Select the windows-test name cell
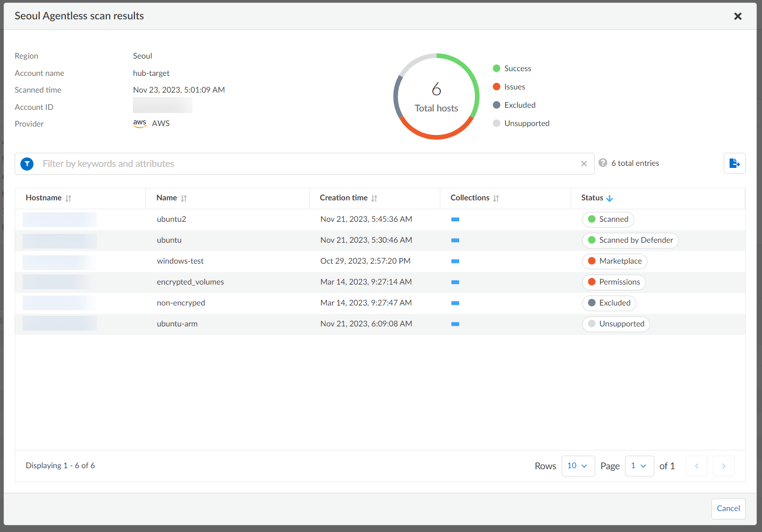762x532 pixels. (180, 261)
